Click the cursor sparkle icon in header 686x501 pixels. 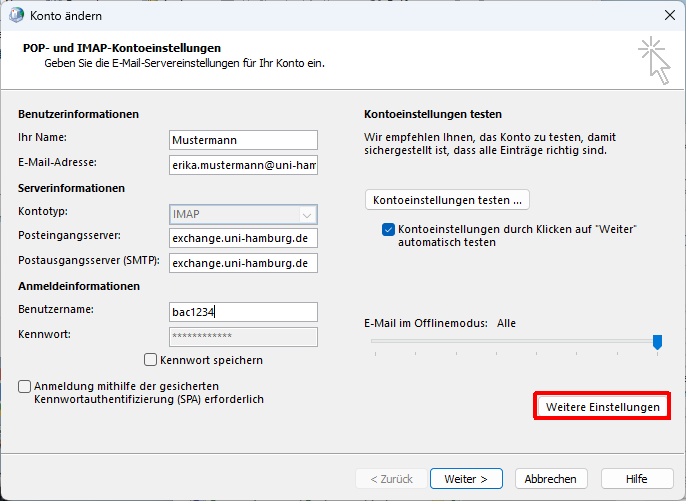click(654, 60)
